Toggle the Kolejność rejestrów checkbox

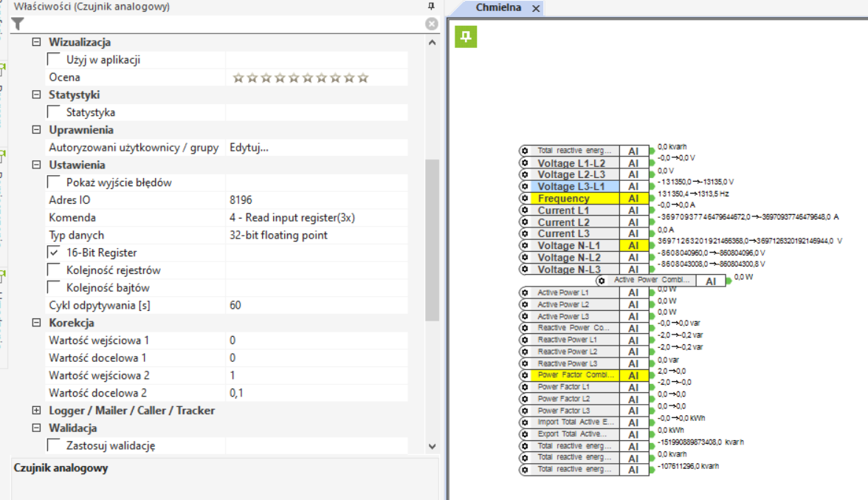pyautogui.click(x=55, y=270)
